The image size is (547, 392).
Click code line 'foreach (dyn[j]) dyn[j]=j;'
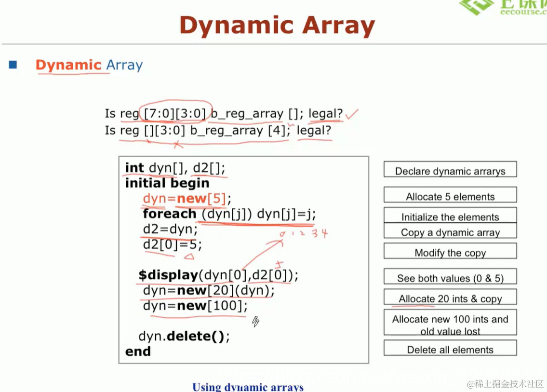[x=229, y=214]
